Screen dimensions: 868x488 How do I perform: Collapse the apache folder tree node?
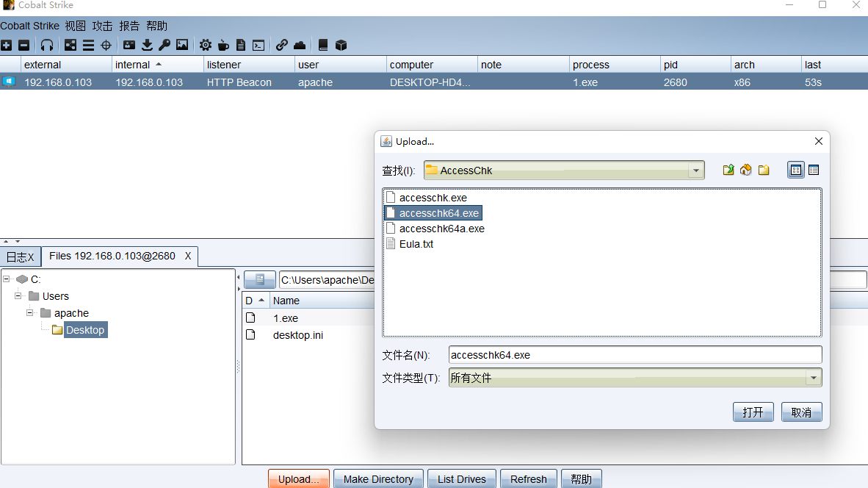[30, 313]
